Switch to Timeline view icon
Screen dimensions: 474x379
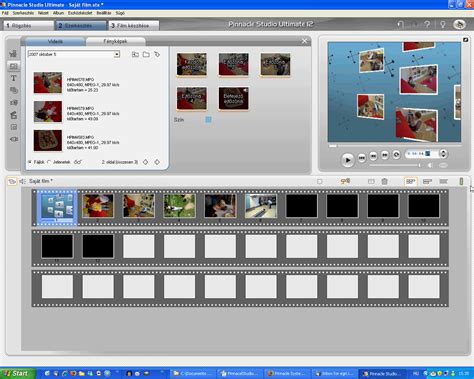[x=427, y=181]
